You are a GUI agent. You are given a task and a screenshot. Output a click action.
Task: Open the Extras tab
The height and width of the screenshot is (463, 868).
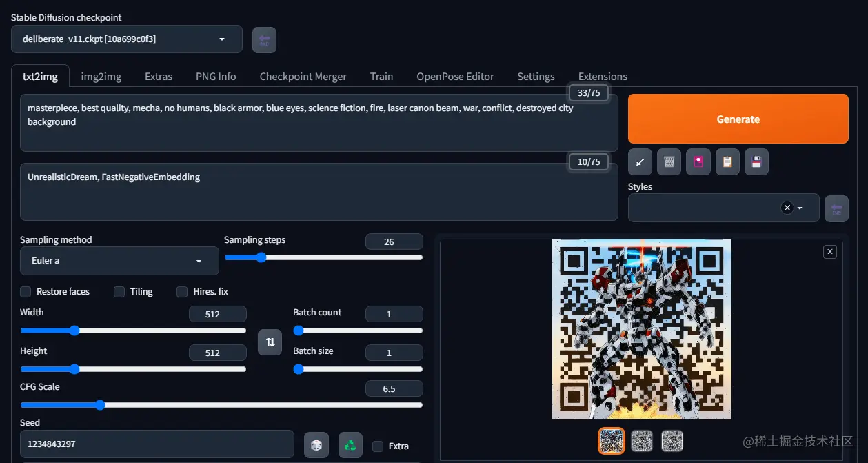(x=159, y=77)
